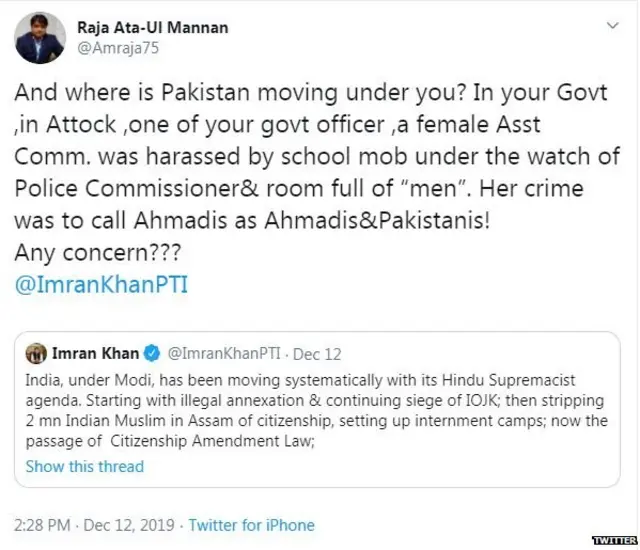Click the blue verified badge beside Imran Khan
640x550 pixels.
point(153,353)
